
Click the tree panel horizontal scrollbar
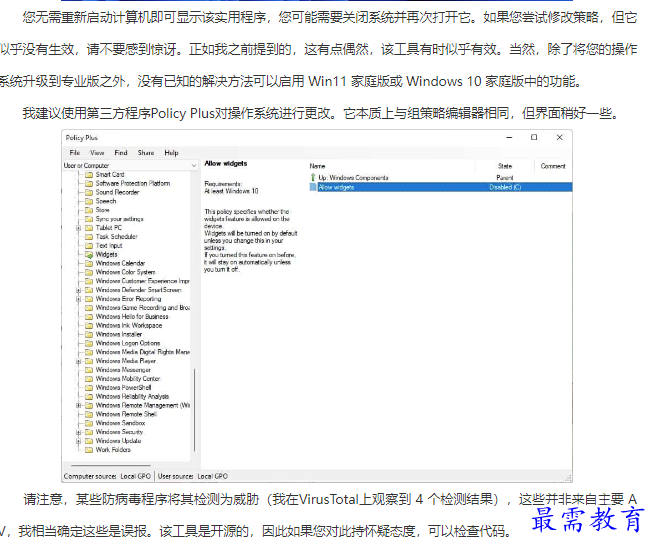110,465
